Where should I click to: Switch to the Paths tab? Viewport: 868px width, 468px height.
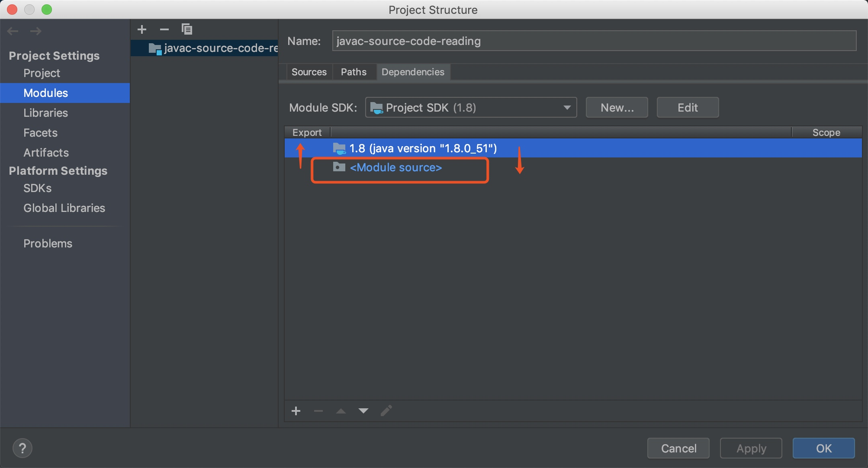pyautogui.click(x=354, y=72)
